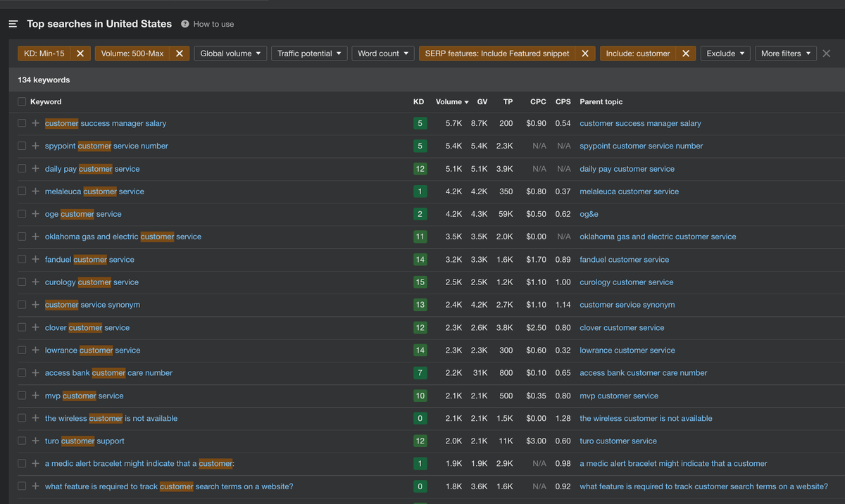Open the Global volume dropdown

click(230, 53)
